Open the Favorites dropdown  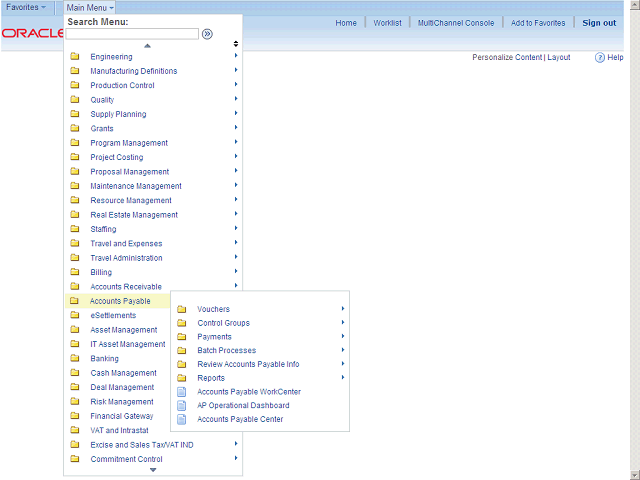pyautogui.click(x=26, y=7)
